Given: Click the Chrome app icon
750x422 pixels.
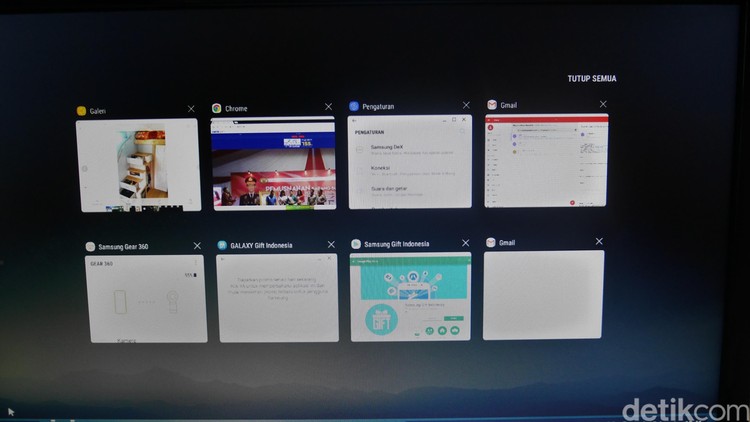Looking at the screenshot, I should coord(217,108).
